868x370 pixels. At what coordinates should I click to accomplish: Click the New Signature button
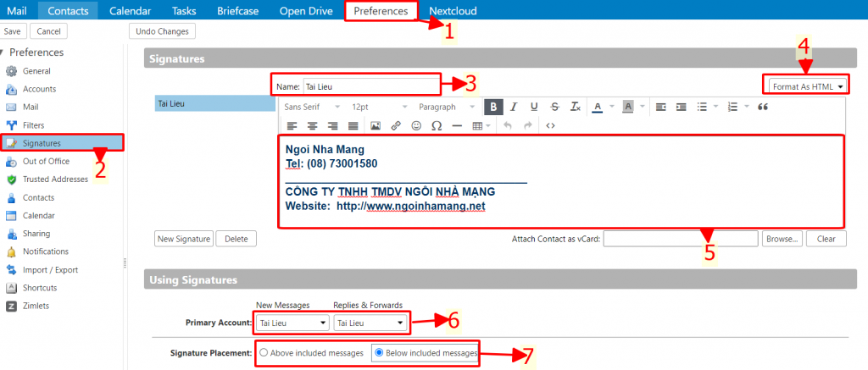pos(183,239)
